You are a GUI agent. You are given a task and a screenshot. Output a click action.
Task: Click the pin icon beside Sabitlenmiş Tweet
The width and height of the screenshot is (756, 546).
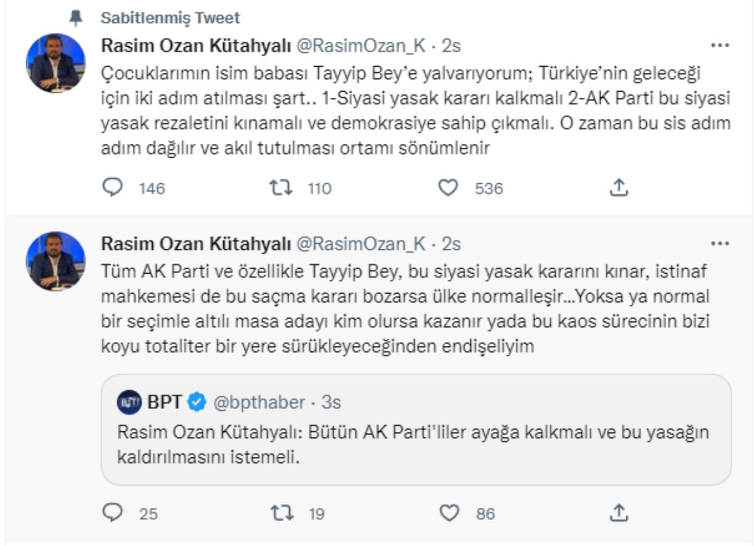pyautogui.click(x=76, y=19)
